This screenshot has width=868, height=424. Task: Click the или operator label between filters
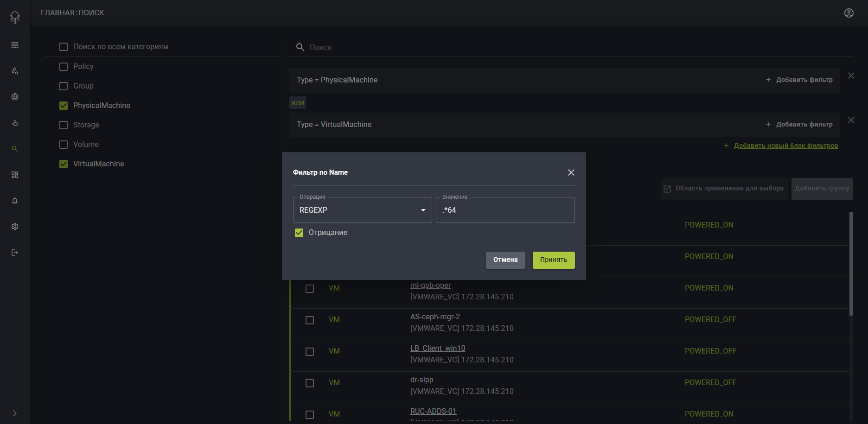pos(298,103)
